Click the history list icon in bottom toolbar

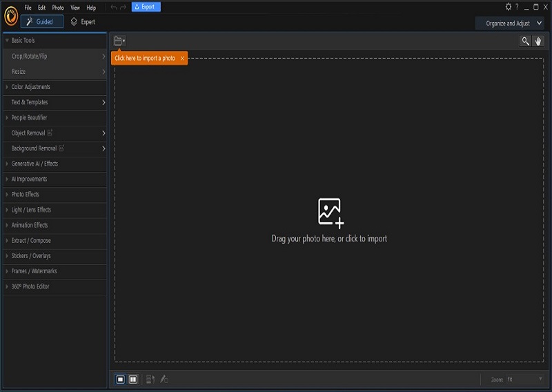pyautogui.click(x=150, y=380)
